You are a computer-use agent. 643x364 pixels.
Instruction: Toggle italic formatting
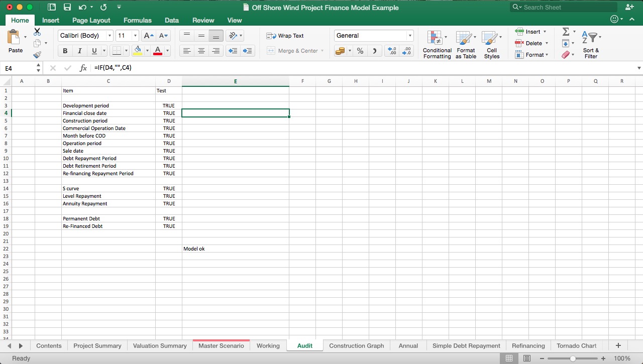point(80,51)
